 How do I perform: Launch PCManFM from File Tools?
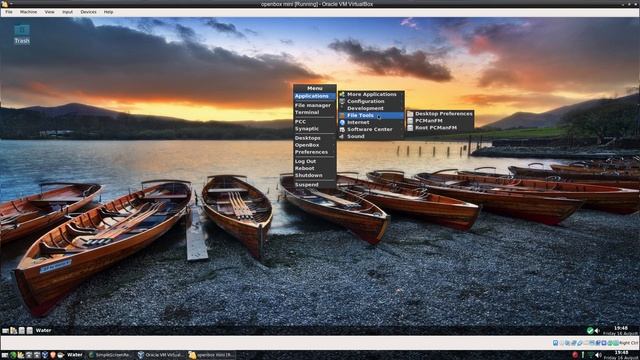(440, 121)
